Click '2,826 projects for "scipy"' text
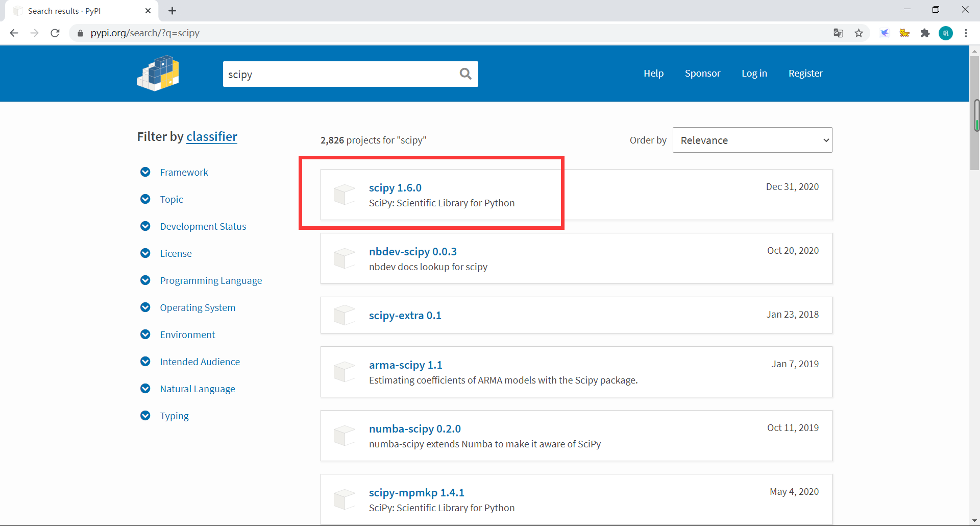 pyautogui.click(x=374, y=140)
